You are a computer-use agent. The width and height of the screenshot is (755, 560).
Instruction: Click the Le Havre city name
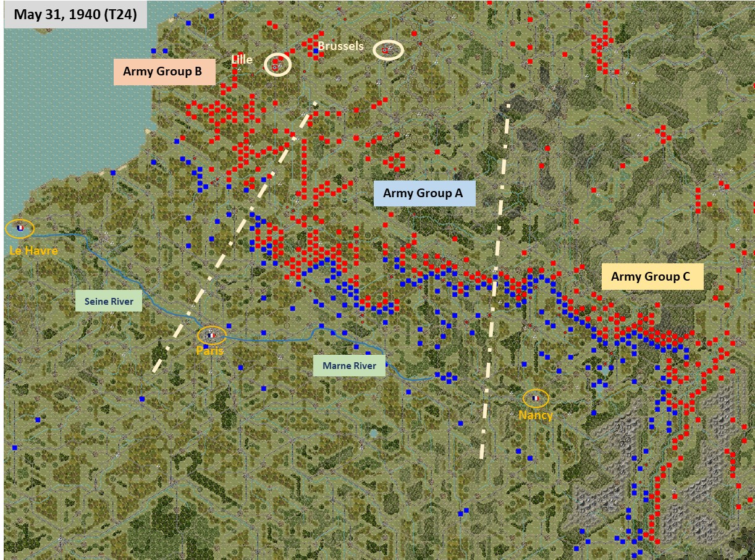point(33,251)
